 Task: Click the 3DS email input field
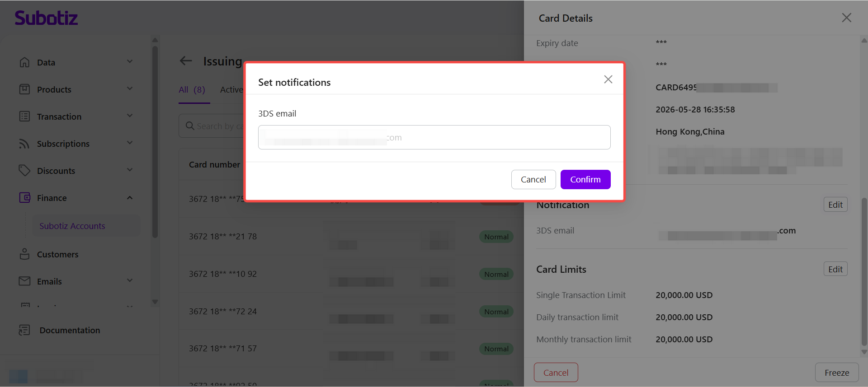tap(434, 137)
